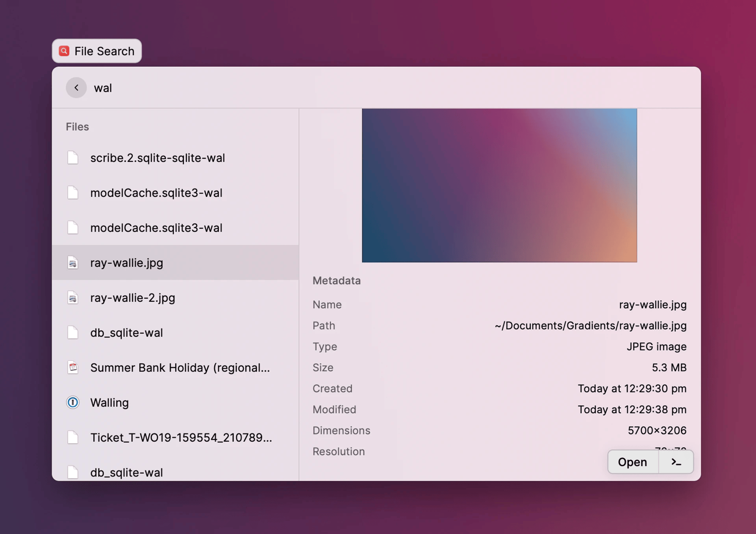
Task: Select the bottom db_sqlite-wal result
Action: [x=126, y=472]
